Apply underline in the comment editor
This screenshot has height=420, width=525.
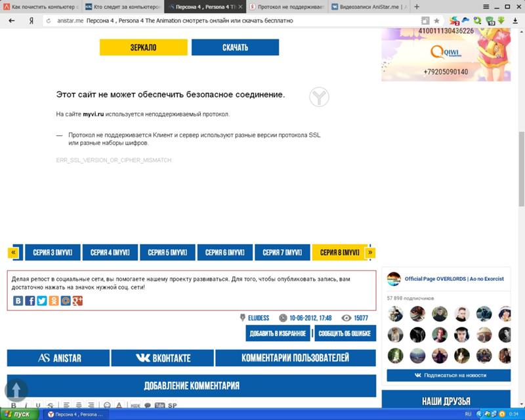(38, 406)
